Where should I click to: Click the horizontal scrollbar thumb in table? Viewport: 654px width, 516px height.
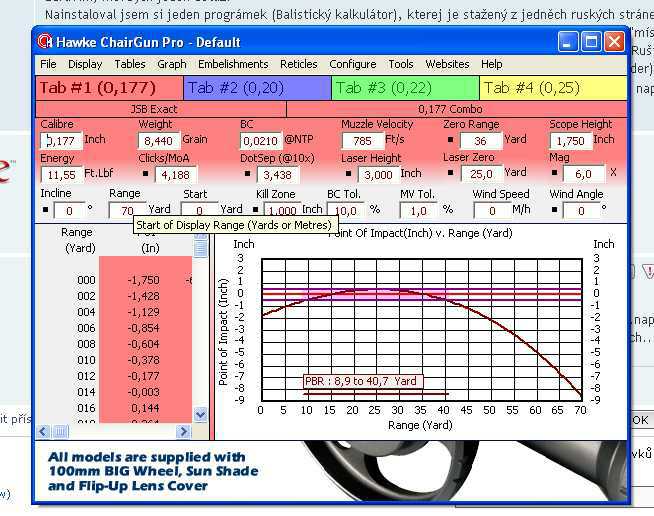tap(61, 431)
